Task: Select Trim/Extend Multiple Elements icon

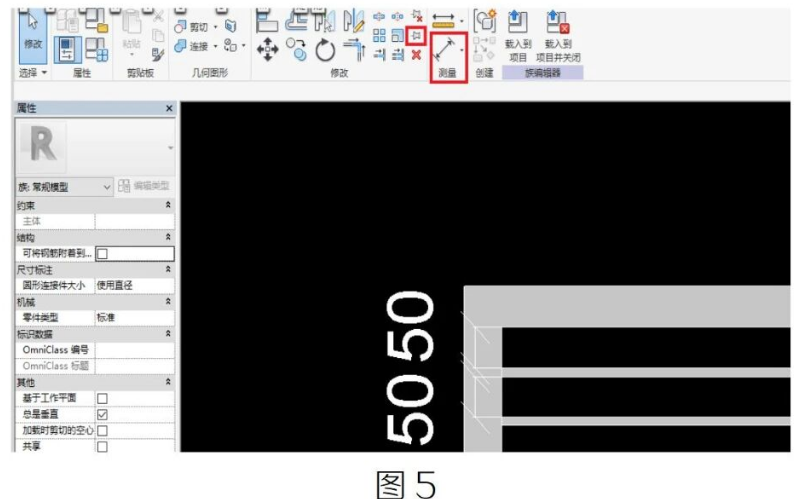Action: [397, 54]
